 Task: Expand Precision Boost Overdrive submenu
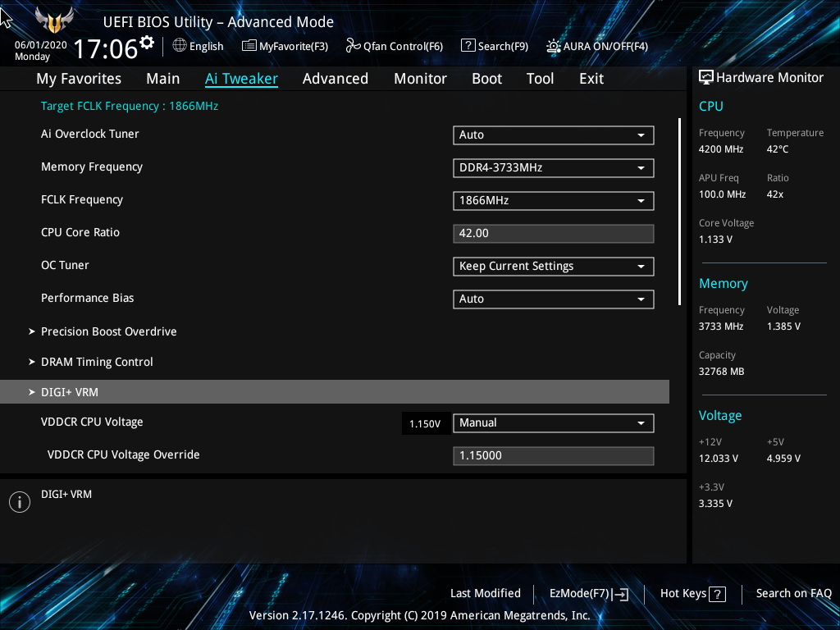[x=109, y=331]
